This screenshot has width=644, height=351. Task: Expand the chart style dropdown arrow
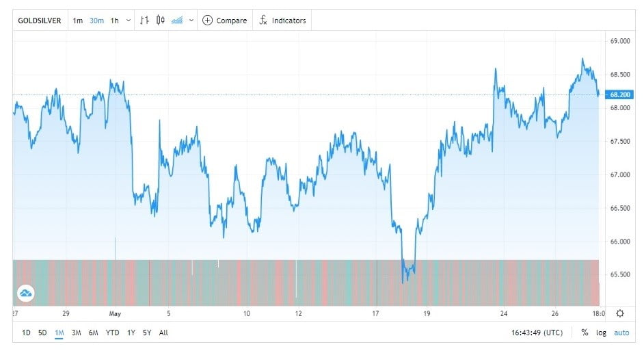(191, 21)
